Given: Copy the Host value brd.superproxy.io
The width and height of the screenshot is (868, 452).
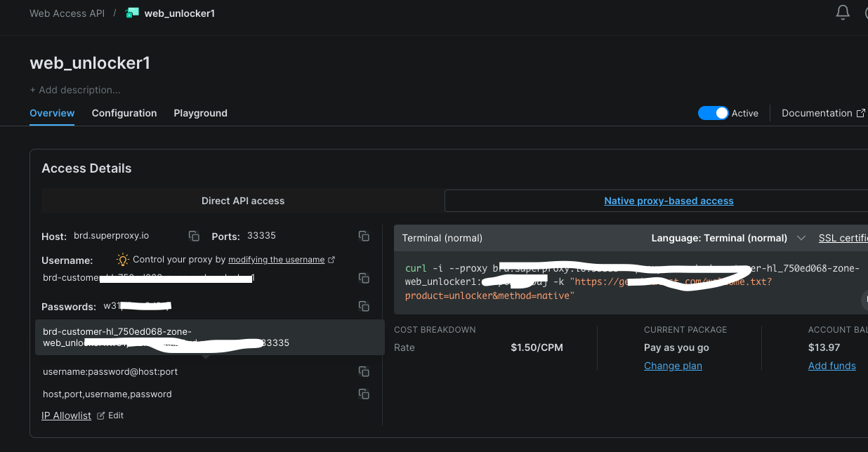Looking at the screenshot, I should [x=194, y=236].
